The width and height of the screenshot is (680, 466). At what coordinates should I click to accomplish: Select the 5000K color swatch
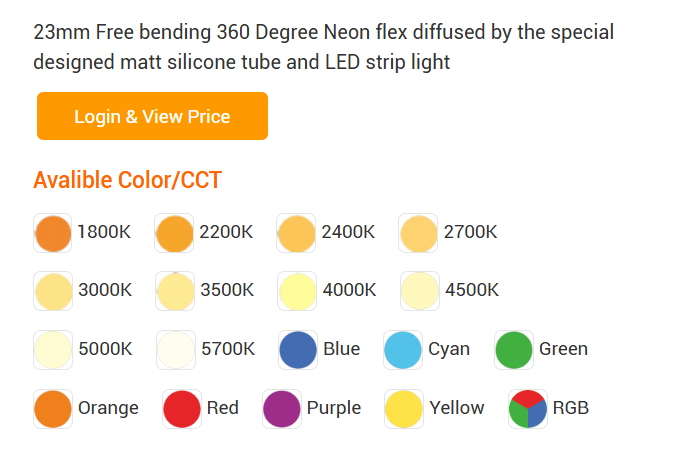(53, 349)
